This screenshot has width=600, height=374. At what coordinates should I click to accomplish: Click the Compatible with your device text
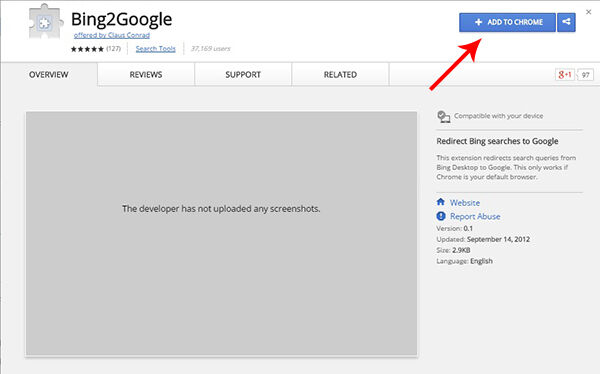(498, 116)
